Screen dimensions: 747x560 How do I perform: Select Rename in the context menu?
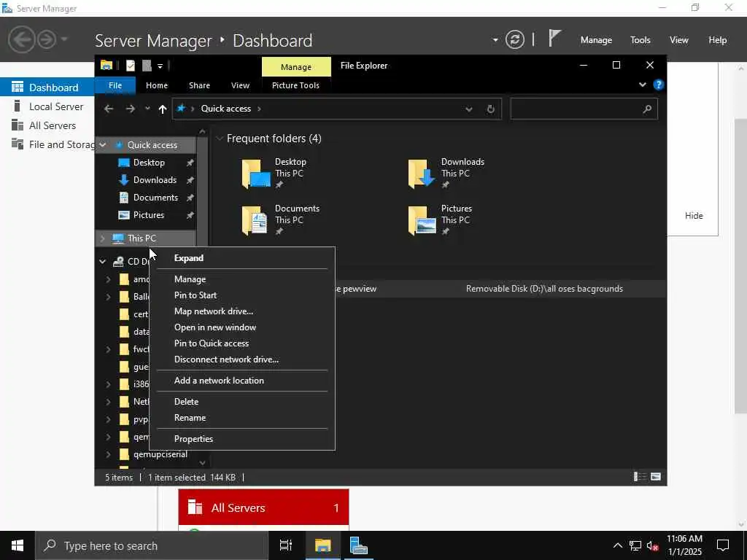pyautogui.click(x=242, y=418)
